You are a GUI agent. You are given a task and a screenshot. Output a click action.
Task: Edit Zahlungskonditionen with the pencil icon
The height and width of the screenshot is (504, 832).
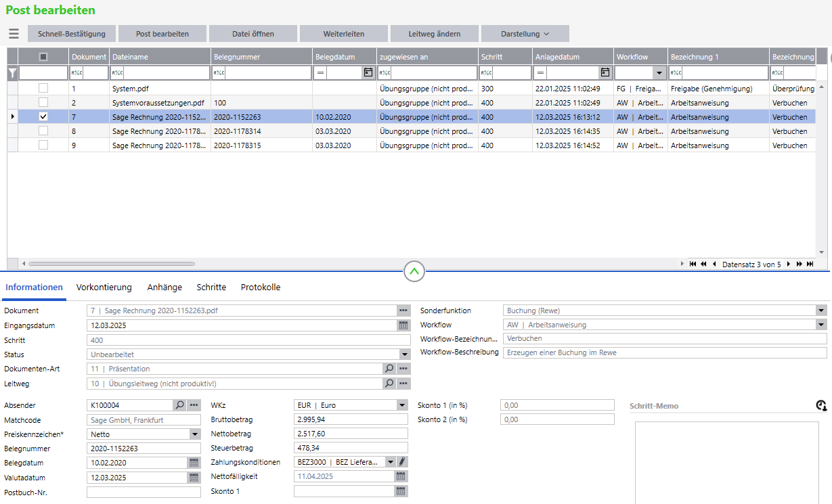point(402,462)
